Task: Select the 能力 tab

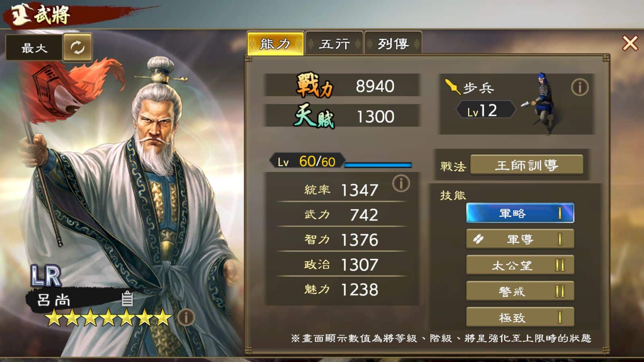Action: click(275, 43)
